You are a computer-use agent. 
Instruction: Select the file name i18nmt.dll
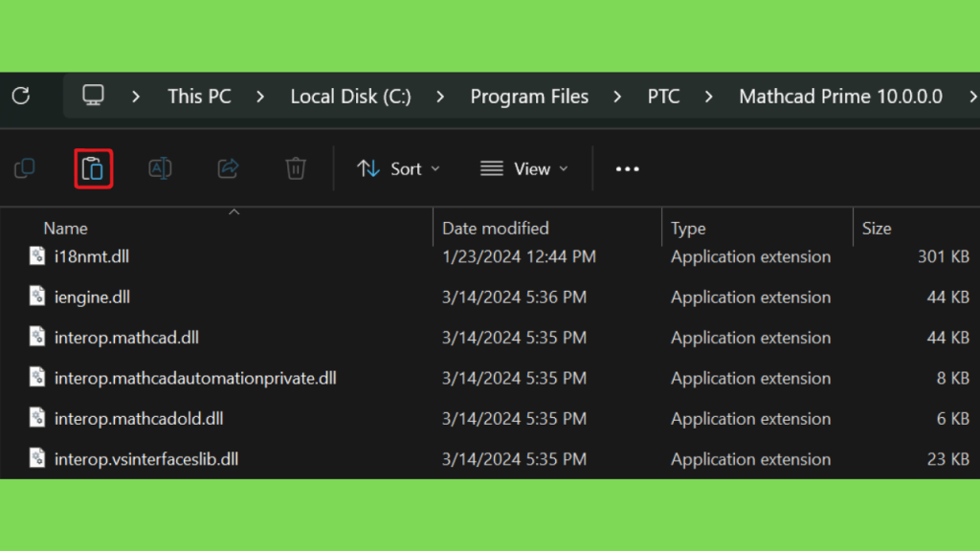(92, 256)
